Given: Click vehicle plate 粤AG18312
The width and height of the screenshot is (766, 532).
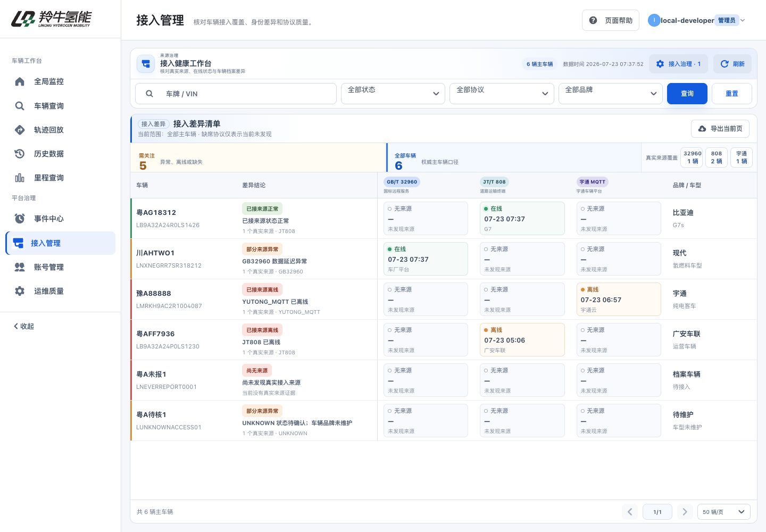Looking at the screenshot, I should click(x=156, y=213).
